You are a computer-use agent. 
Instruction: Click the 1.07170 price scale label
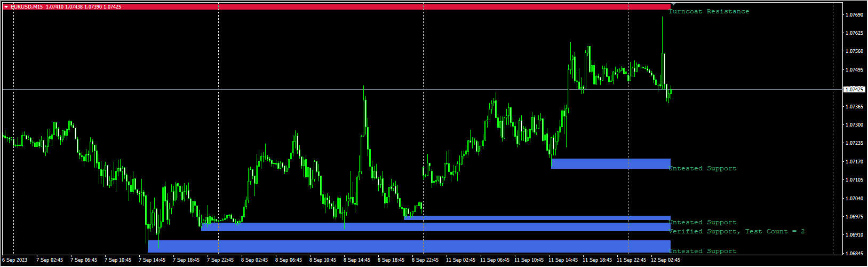click(x=855, y=161)
